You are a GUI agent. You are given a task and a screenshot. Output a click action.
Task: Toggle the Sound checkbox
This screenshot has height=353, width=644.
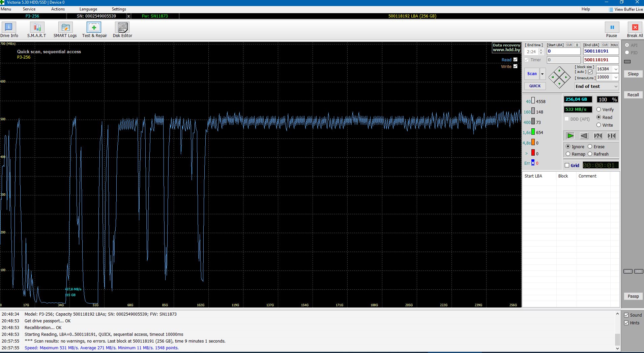(626, 315)
